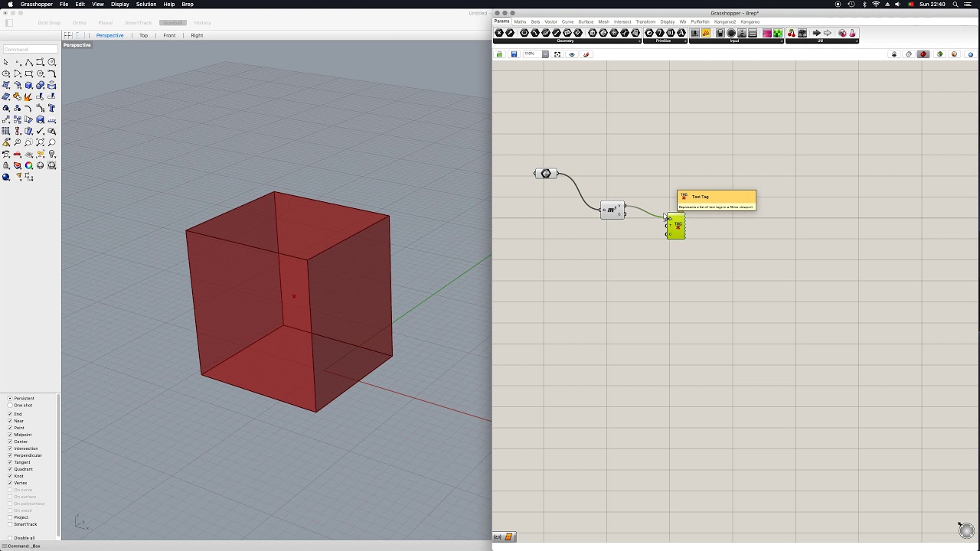This screenshot has height=551, width=980.
Task: Toggle Grid Snap in Rhino toolbar
Action: [49, 23]
